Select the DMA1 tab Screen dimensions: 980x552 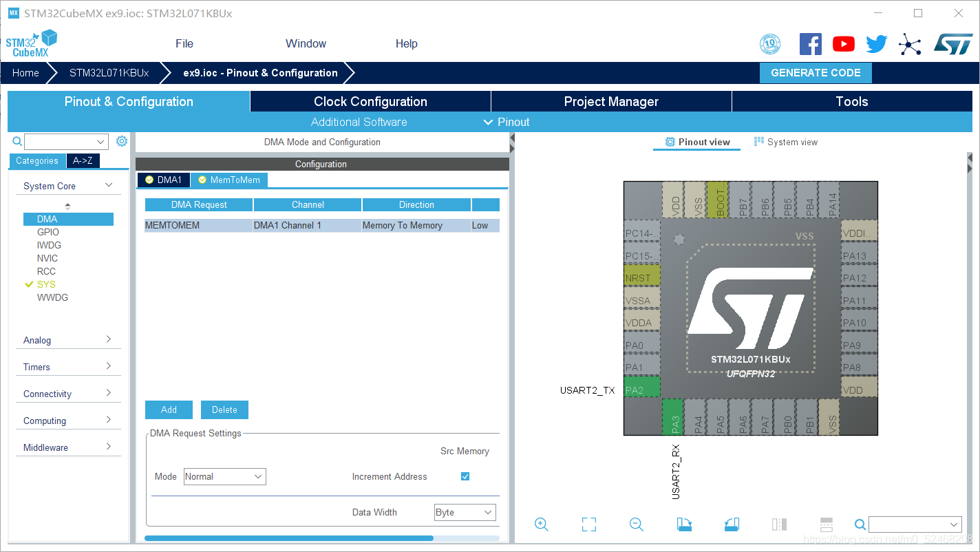point(164,180)
